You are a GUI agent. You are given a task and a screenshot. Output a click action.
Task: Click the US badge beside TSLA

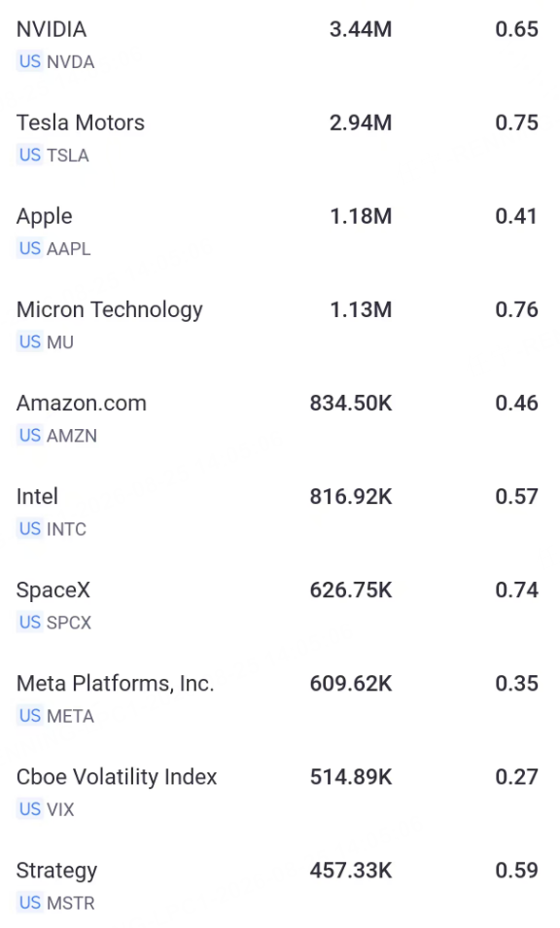(x=29, y=155)
